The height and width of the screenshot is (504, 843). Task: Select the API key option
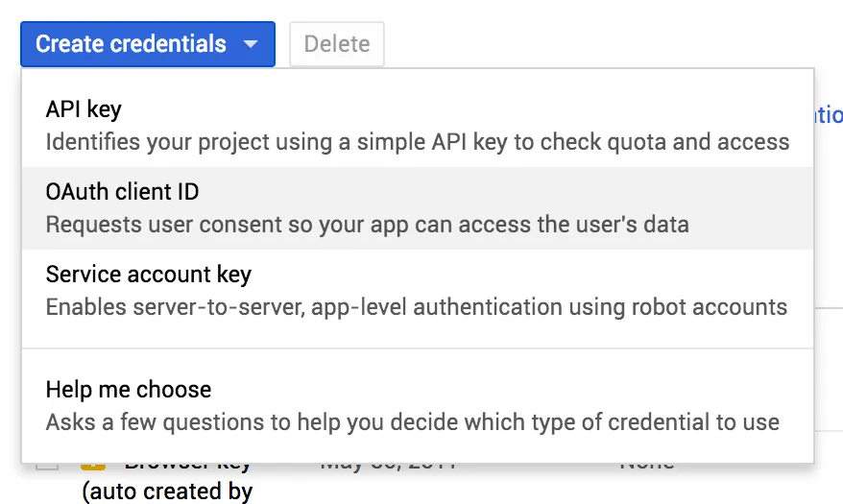point(84,109)
